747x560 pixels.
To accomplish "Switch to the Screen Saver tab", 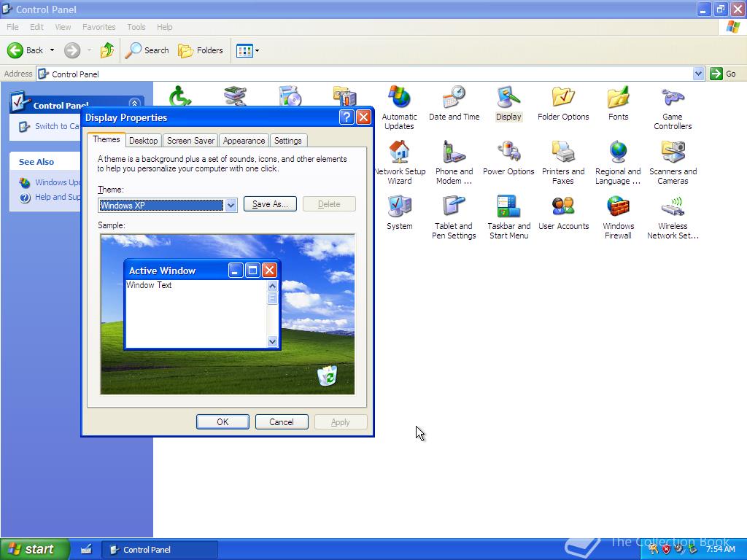I will coord(190,141).
